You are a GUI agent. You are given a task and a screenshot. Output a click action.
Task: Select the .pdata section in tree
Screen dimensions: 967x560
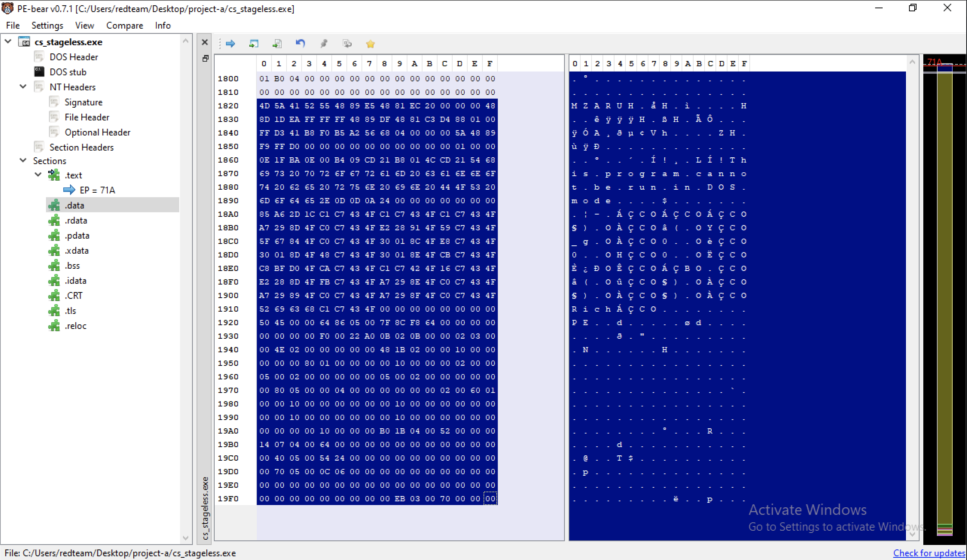(77, 235)
